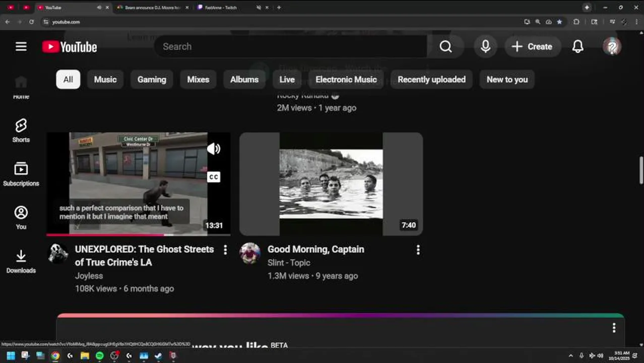Click the page vertical scrollbar thumb

pyautogui.click(x=641, y=170)
